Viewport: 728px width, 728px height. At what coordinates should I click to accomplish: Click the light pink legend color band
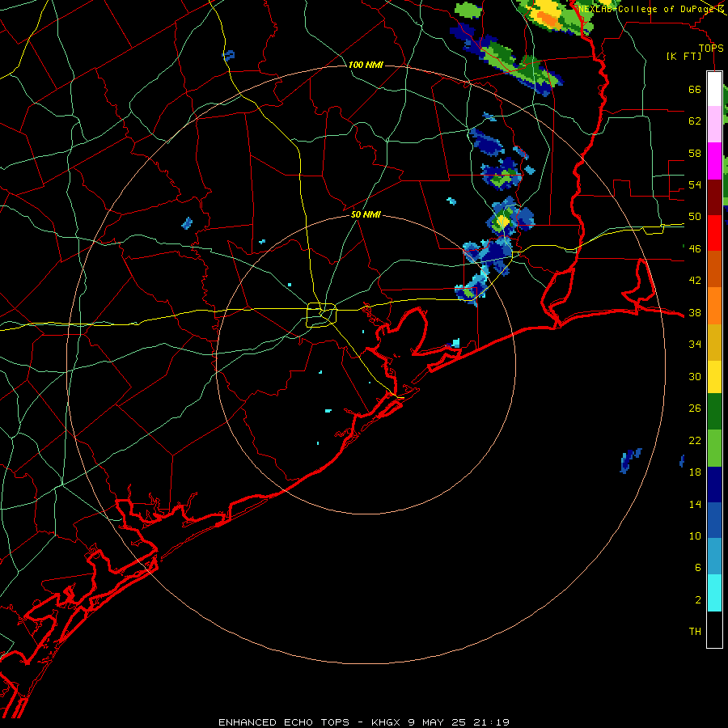point(714,125)
